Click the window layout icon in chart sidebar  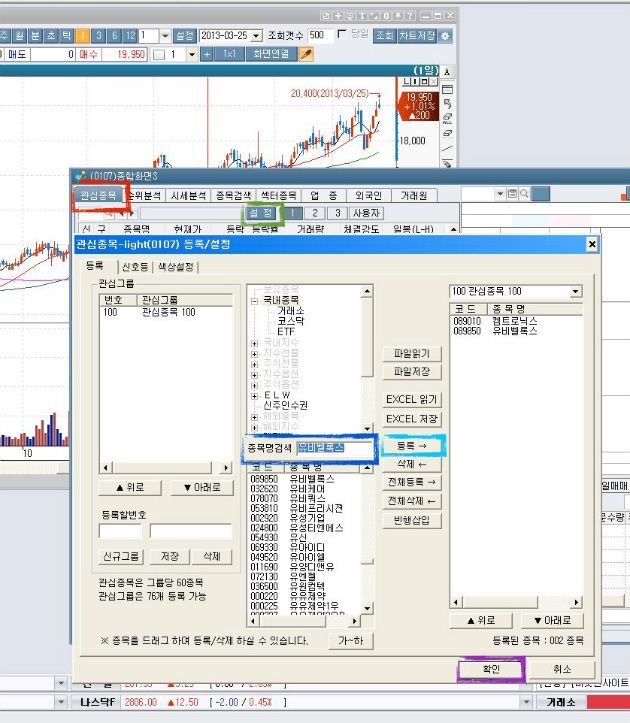point(447,89)
